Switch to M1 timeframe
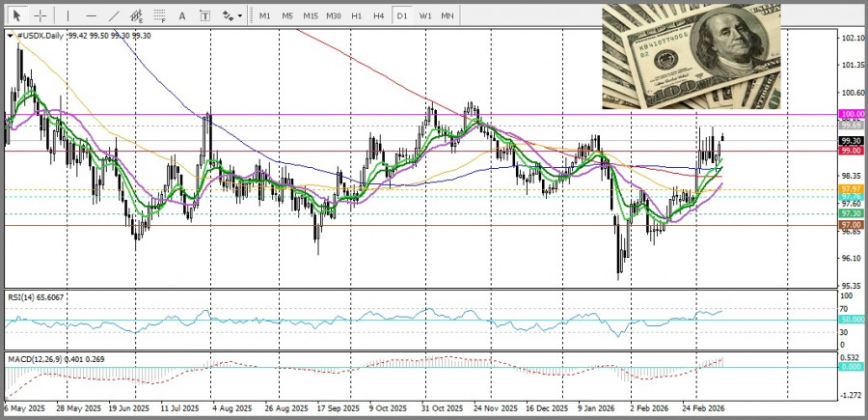This screenshot has height=420, width=868. click(x=264, y=15)
